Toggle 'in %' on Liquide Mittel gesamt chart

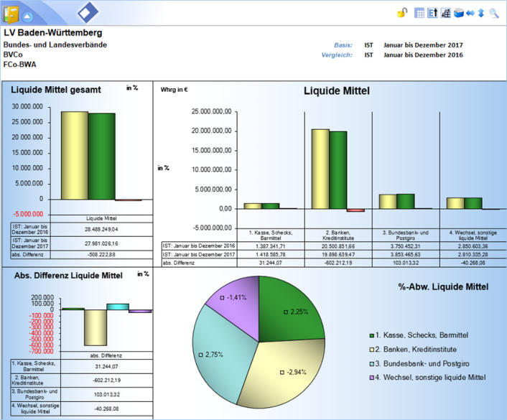(x=132, y=88)
